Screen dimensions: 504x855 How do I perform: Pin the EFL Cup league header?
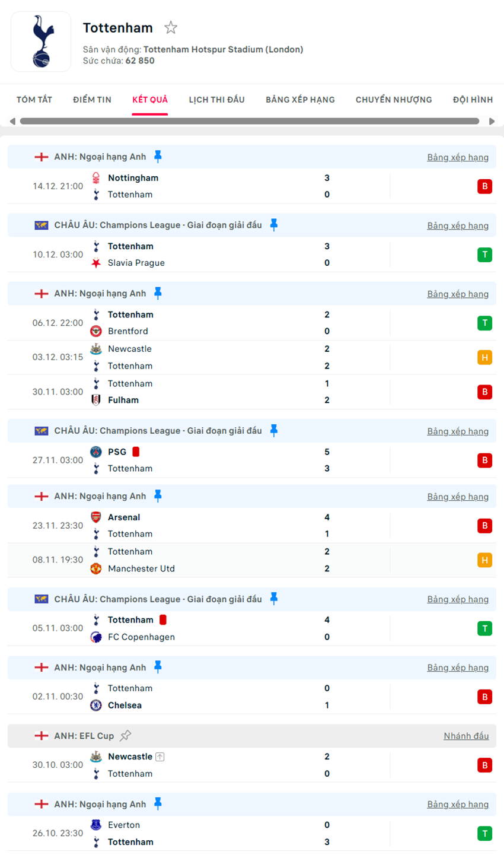(126, 736)
